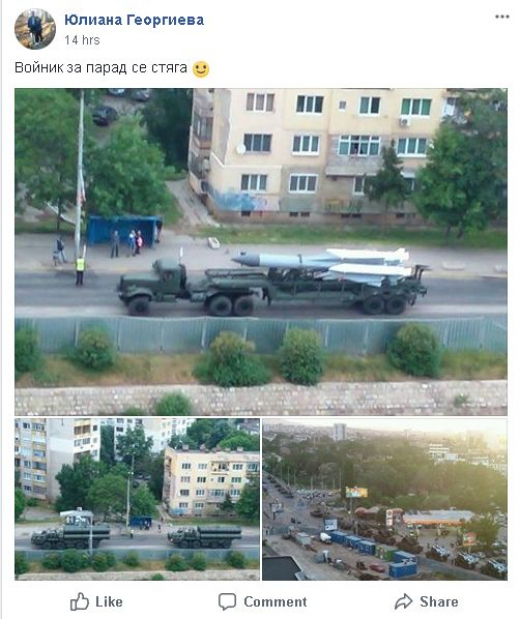Screen dimensions: 520x619
Task: Click the post text Войник за парад се стяга
Action: coord(101,68)
